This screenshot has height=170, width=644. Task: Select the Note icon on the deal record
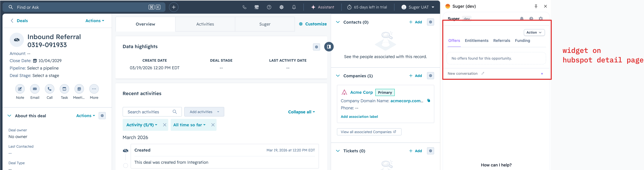[20, 89]
